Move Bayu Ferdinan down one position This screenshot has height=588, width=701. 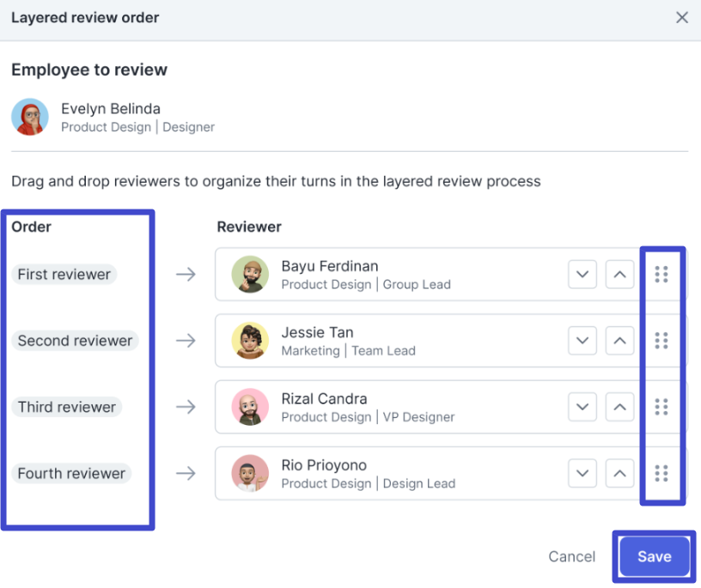(582, 275)
